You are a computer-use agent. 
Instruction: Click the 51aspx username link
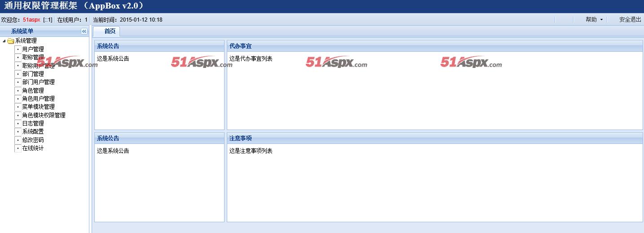click(31, 20)
